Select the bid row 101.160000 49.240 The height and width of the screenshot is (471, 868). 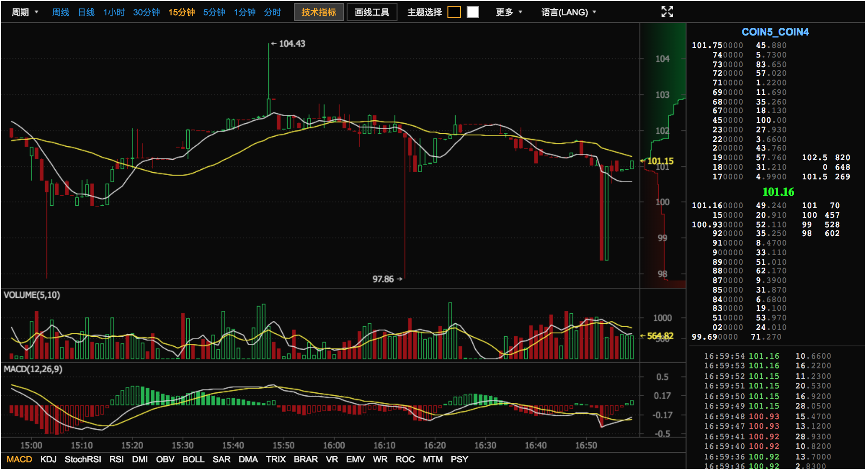[x=739, y=206]
